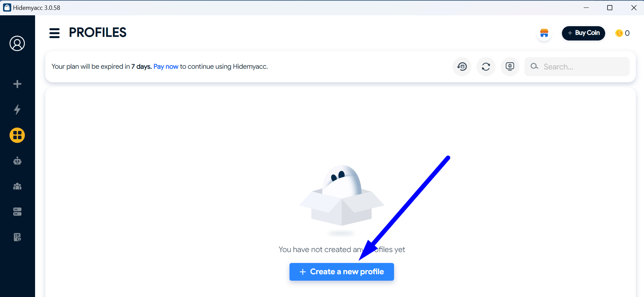Click Create a new profile button
Screen dimensions: 644x297
(x=342, y=272)
